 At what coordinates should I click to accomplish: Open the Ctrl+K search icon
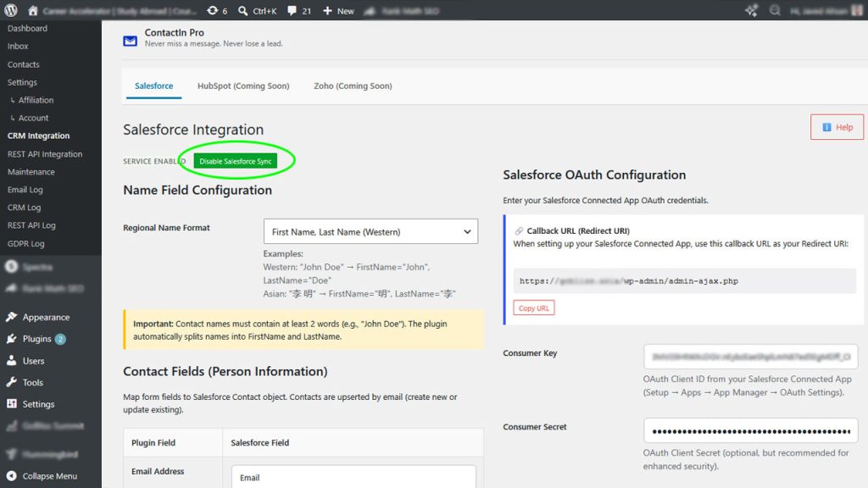pyautogui.click(x=243, y=10)
